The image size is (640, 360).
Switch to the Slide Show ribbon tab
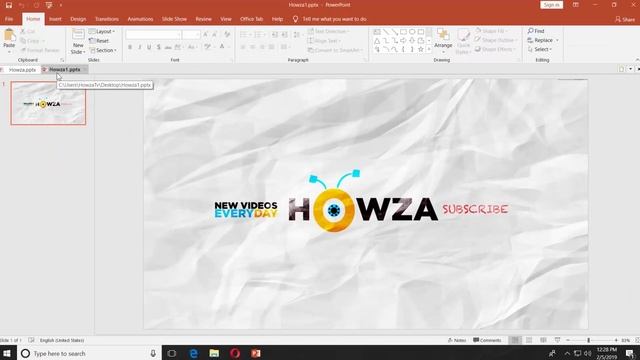[x=174, y=19]
